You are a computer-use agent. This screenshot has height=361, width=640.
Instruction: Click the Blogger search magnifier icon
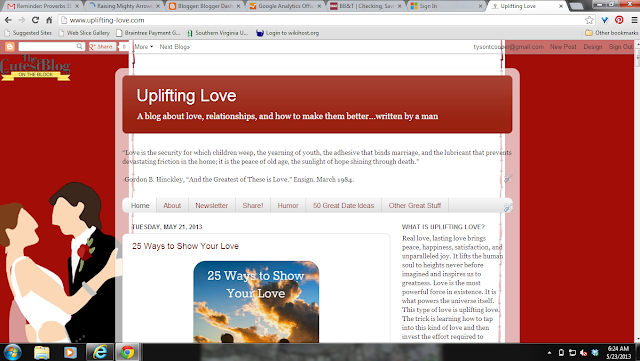80,47
